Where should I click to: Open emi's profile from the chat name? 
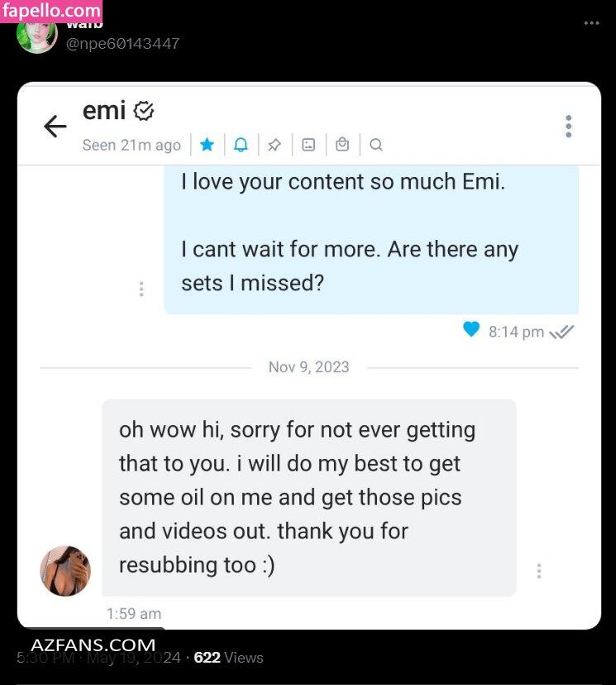click(103, 110)
